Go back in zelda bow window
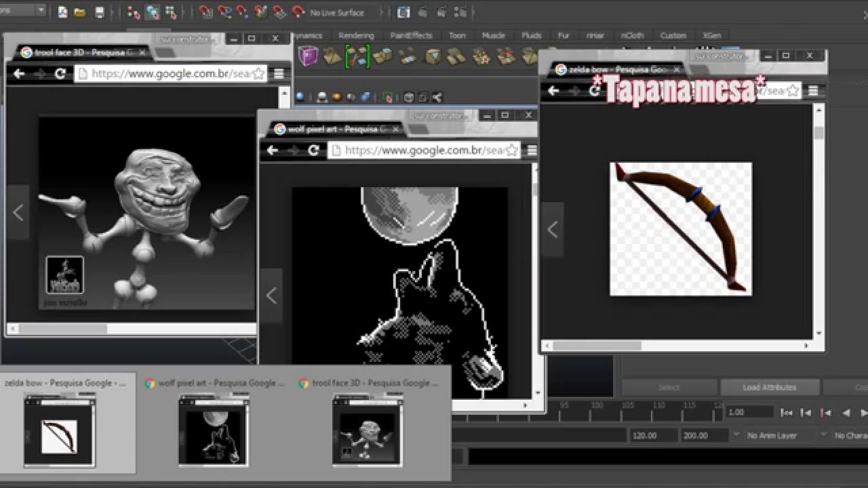 pos(553,90)
